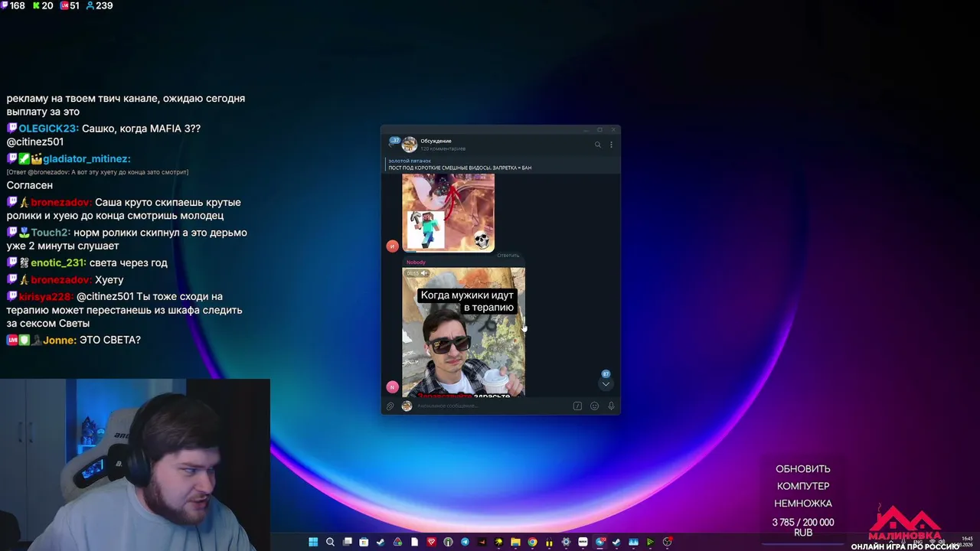Click the '168' Twitch viewer count
Viewport: 980px width, 551px height.
coord(17,5)
